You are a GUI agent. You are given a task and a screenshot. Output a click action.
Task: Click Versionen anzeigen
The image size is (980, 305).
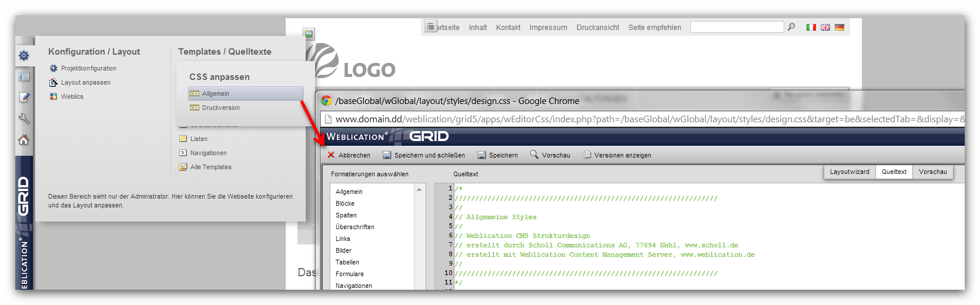[617, 155]
